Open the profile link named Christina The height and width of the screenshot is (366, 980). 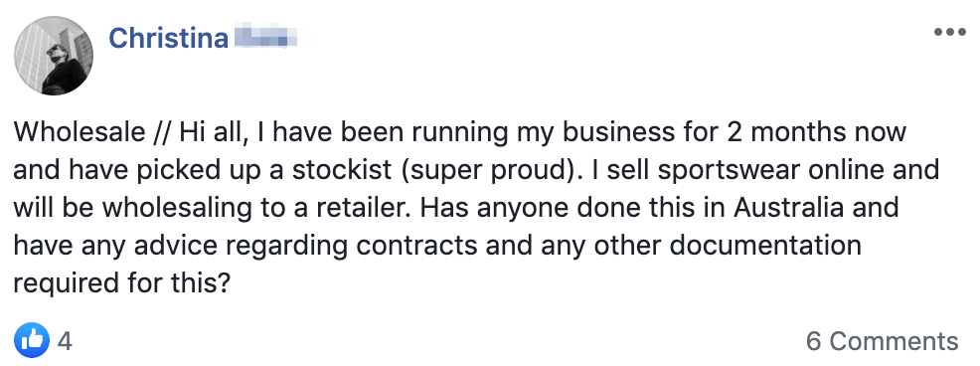169,38
